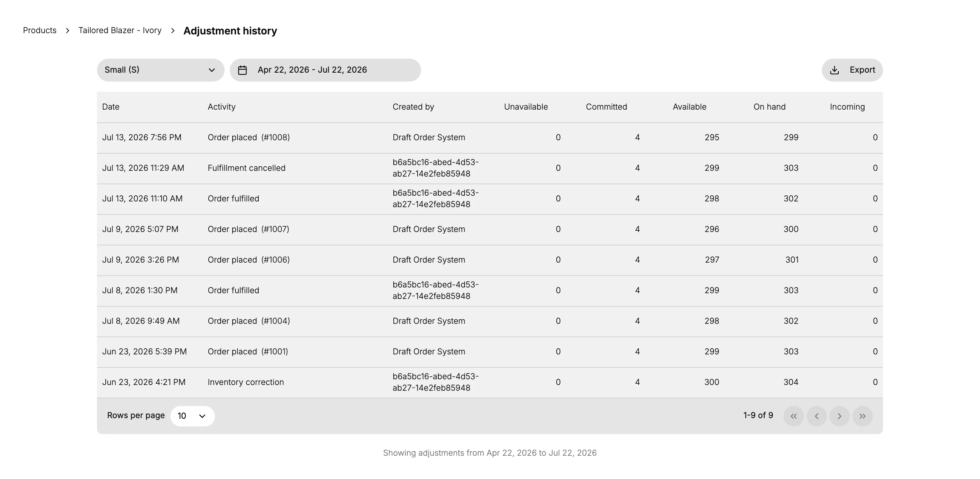Image resolution: width=980 pixels, height=479 pixels.
Task: Click the Jun 23, 2026 4:21 PM date
Action: (144, 382)
